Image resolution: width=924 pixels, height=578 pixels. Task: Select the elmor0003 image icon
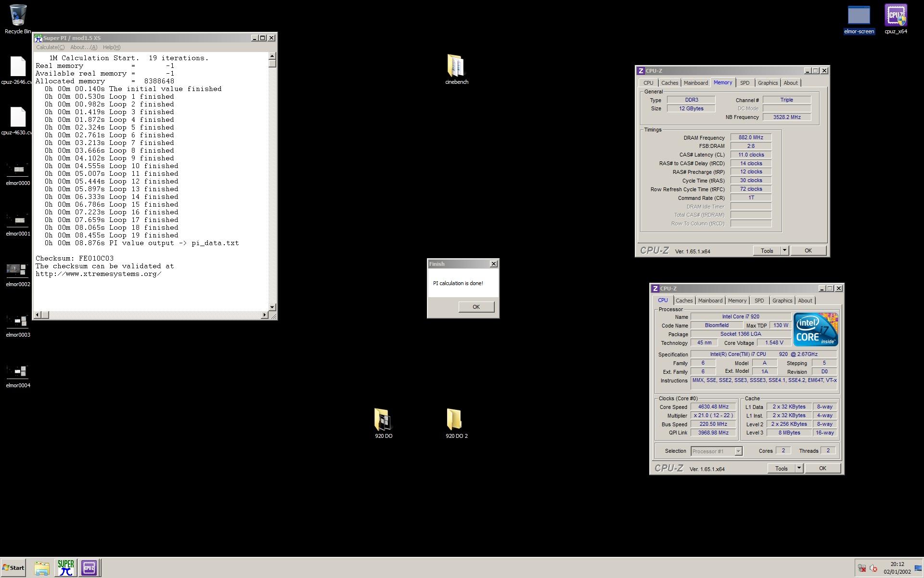(x=18, y=325)
